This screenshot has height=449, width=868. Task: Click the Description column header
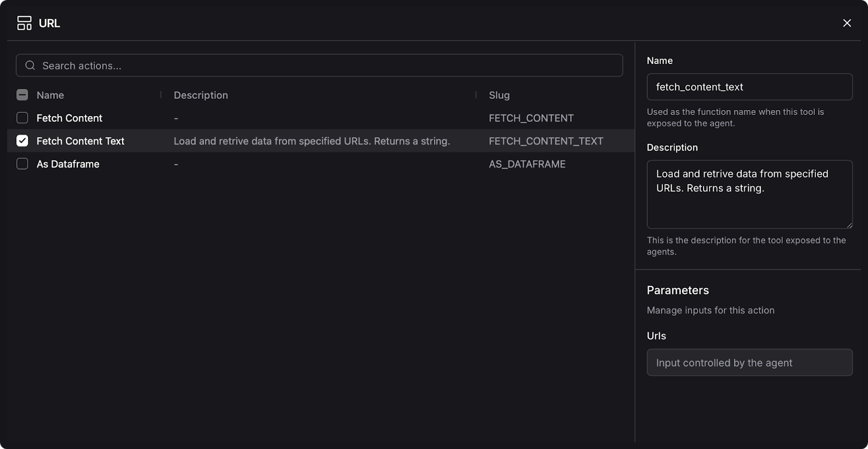point(201,95)
